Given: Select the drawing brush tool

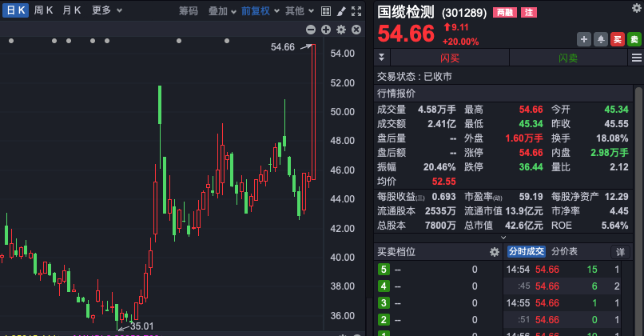Looking at the screenshot, I should coord(341,10).
